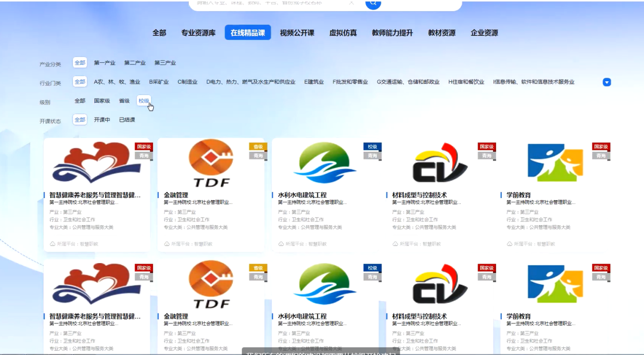Click 省级 badge on bottom-row 金融管理 card
Image resolution: width=644 pixels, height=355 pixels.
click(x=258, y=268)
